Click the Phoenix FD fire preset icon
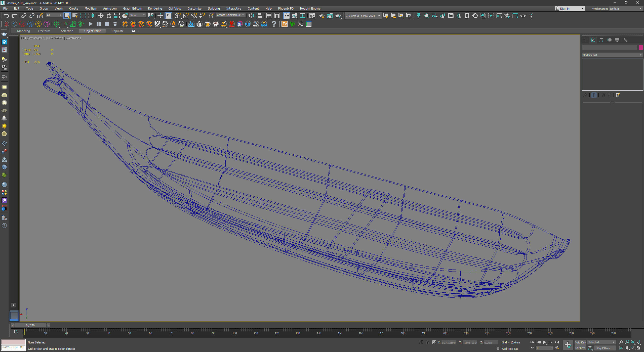The width and height of the screenshot is (644, 352). [x=125, y=24]
